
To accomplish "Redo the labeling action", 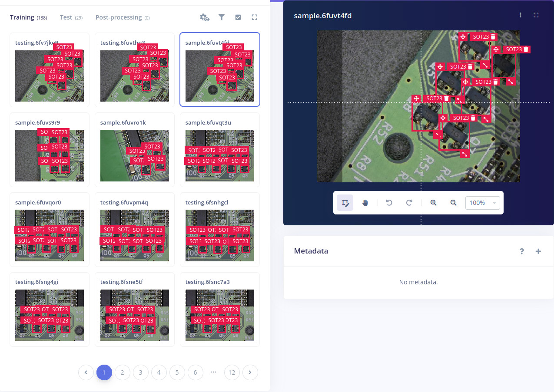I will [409, 203].
